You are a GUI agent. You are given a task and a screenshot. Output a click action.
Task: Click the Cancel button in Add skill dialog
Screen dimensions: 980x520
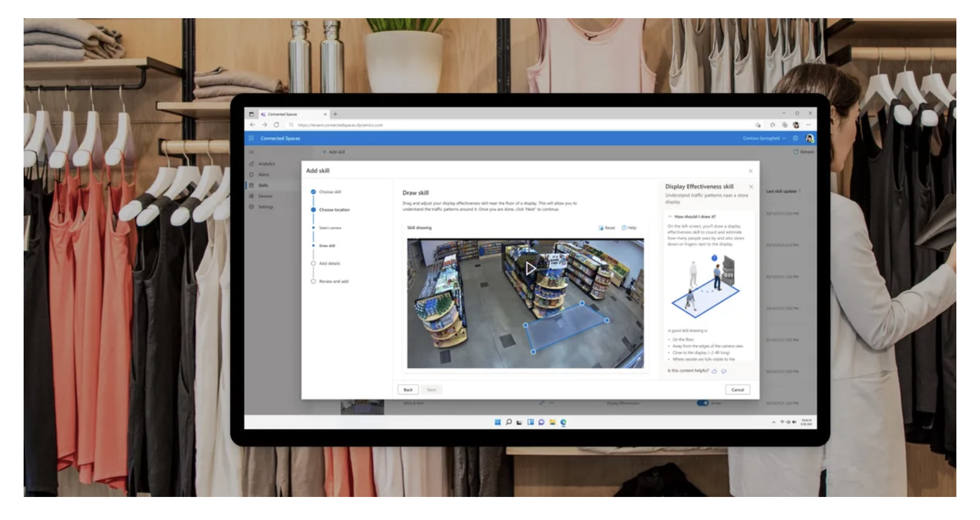click(737, 390)
